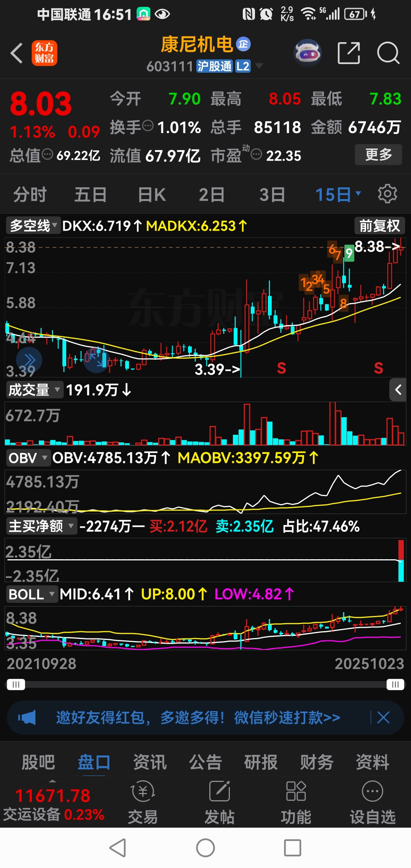The width and height of the screenshot is (411, 868).
Task: Select 盘口 tab
Action: (94, 762)
